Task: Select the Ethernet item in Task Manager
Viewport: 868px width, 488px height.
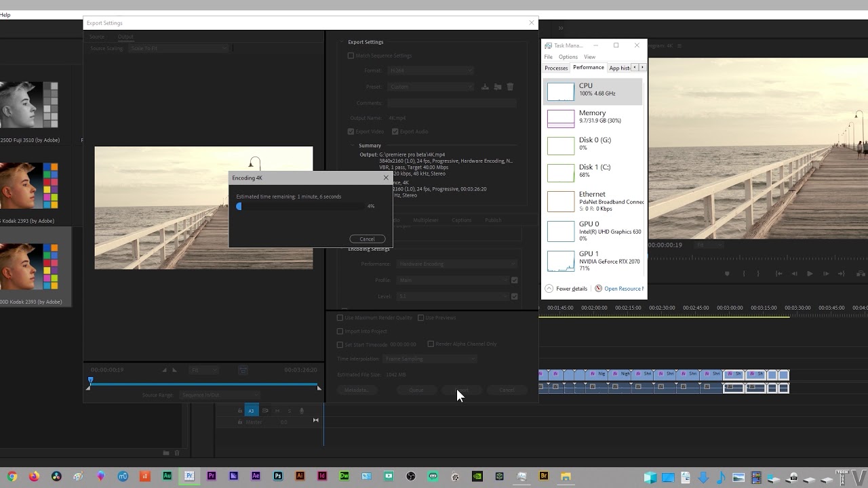Action: (x=594, y=201)
